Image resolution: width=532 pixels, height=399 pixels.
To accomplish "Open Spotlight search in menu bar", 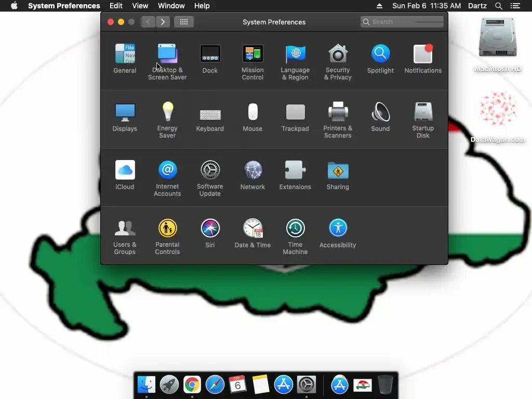I will pyautogui.click(x=498, y=6).
